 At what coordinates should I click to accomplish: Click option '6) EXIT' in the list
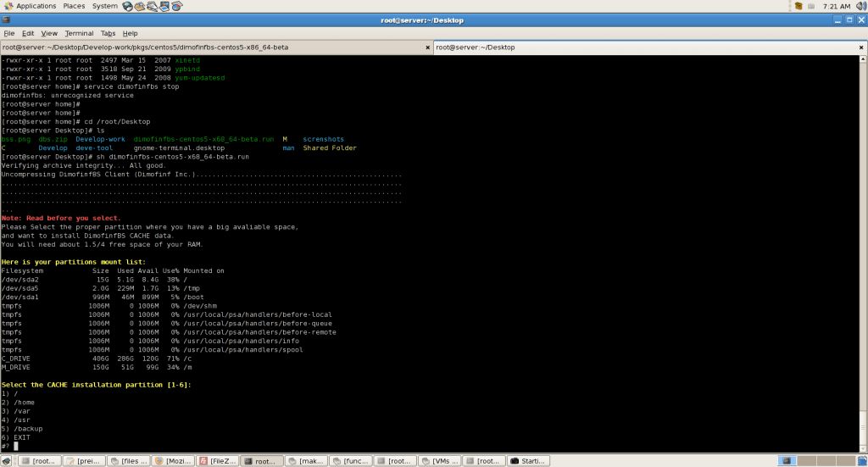15,437
